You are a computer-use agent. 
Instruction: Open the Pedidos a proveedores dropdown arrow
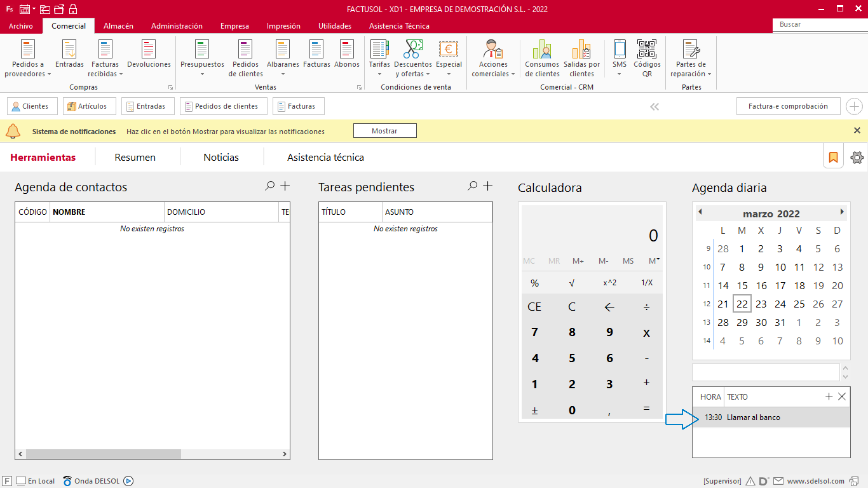pyautogui.click(x=49, y=74)
